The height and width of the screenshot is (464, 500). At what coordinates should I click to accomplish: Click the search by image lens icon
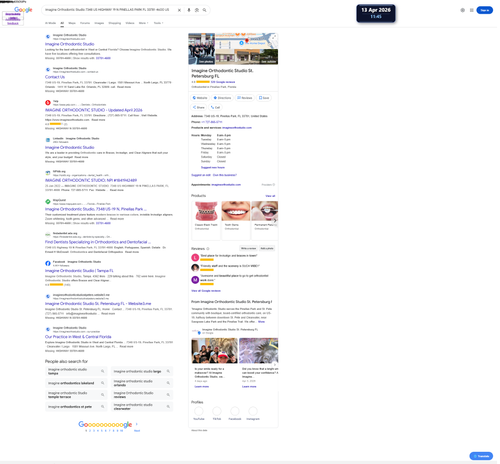click(197, 10)
